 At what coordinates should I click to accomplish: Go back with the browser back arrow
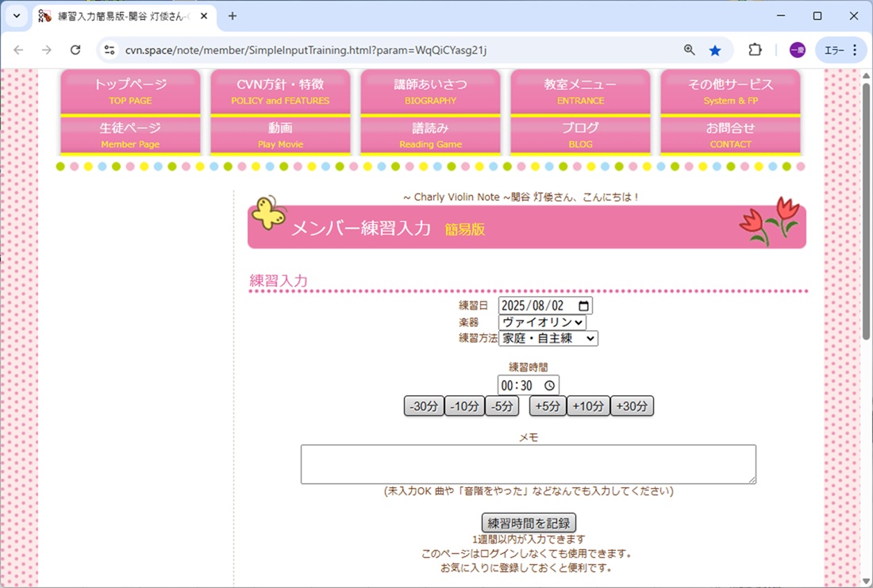coord(19,49)
